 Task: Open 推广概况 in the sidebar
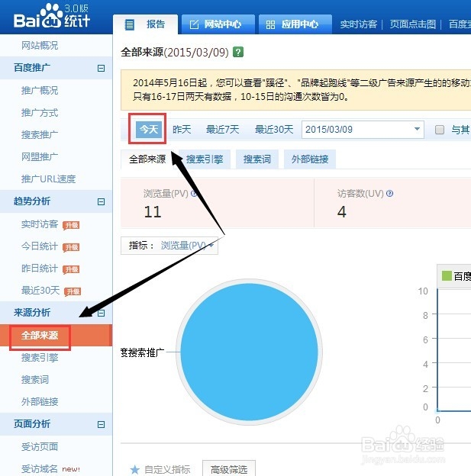[x=40, y=91]
